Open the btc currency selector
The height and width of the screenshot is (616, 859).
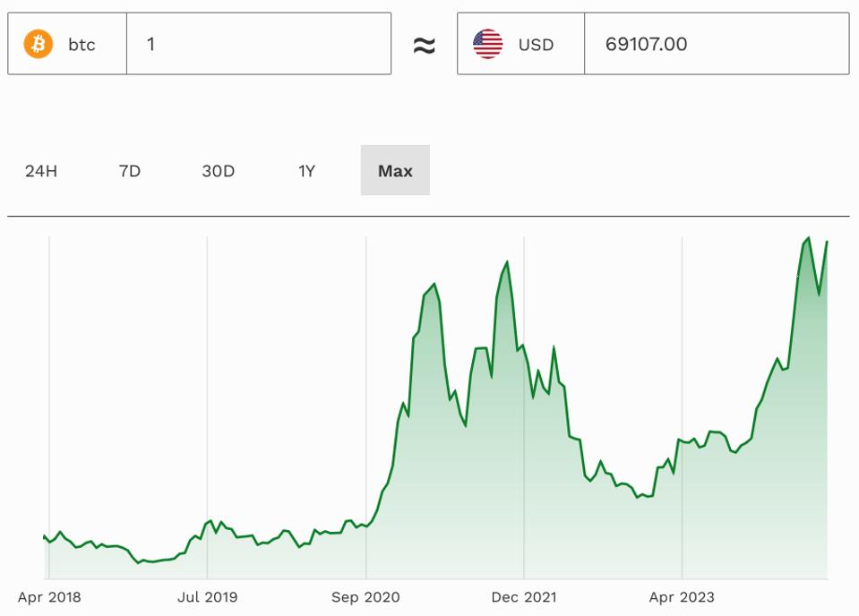67,44
